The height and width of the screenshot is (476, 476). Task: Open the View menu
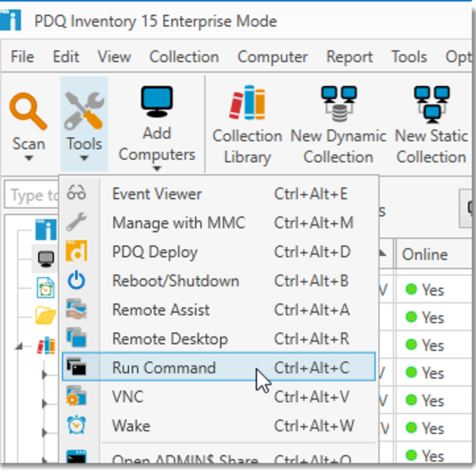pos(114,57)
